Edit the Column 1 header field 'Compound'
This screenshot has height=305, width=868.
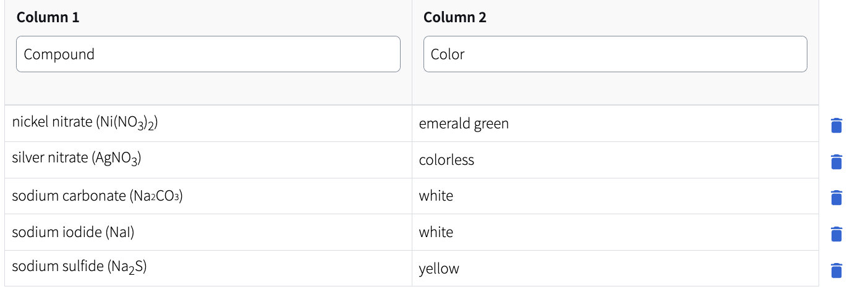pyautogui.click(x=208, y=54)
